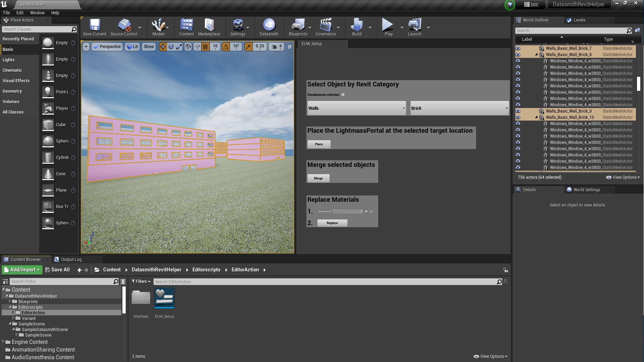644x362 pixels.
Task: Click the World Outliner vertical scrollbar
Action: 639,84
